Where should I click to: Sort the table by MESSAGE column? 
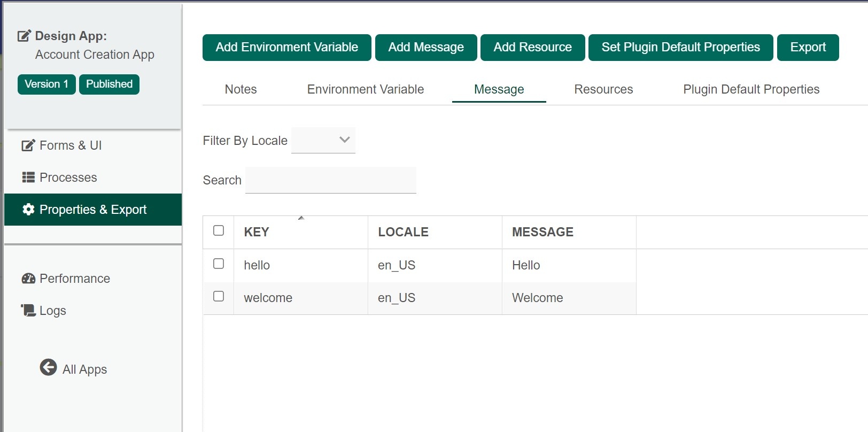point(542,232)
